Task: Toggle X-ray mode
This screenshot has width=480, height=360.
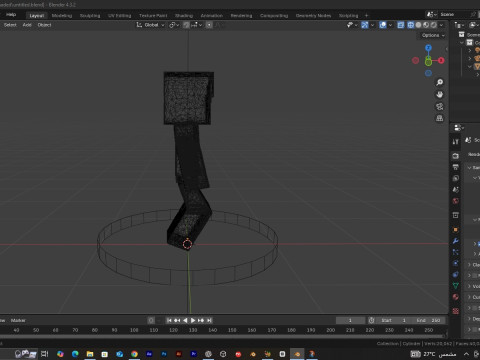Action: [x=401, y=25]
